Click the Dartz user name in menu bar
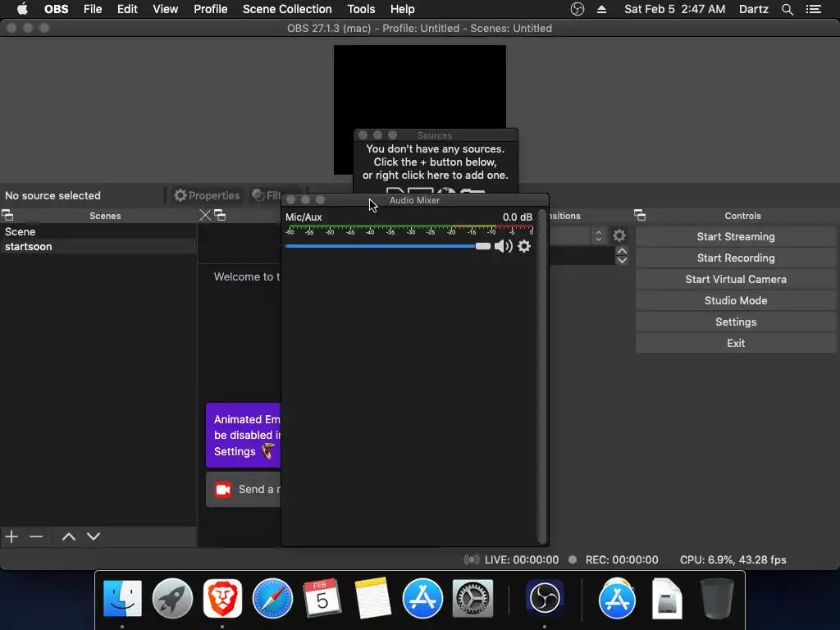840x630 pixels. [x=753, y=9]
